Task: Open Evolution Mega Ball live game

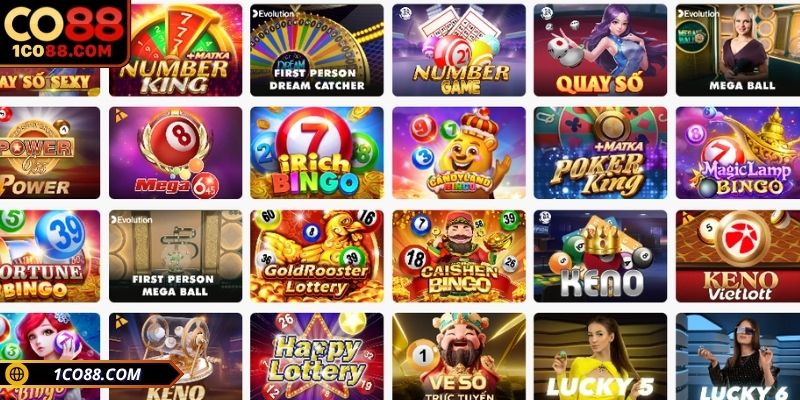Action: 738,50
